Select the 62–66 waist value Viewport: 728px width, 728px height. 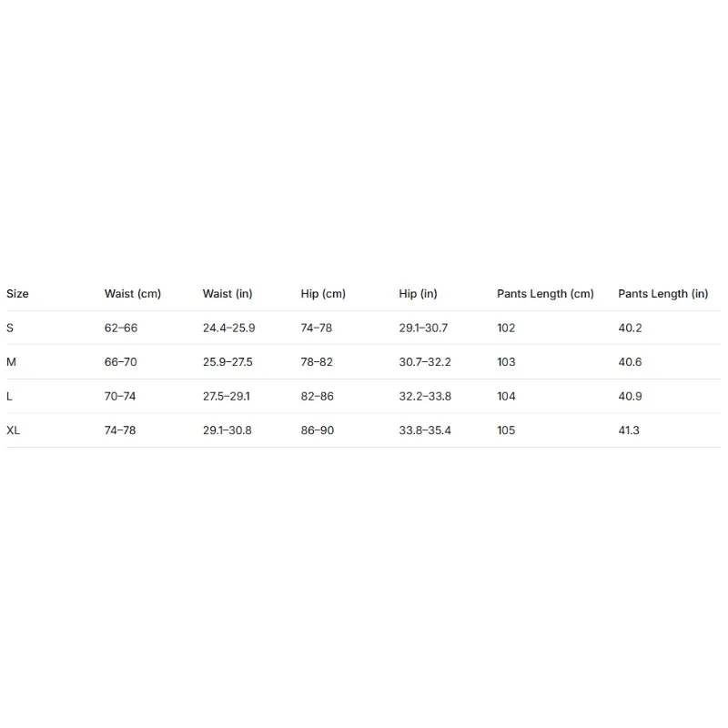pyautogui.click(x=121, y=329)
